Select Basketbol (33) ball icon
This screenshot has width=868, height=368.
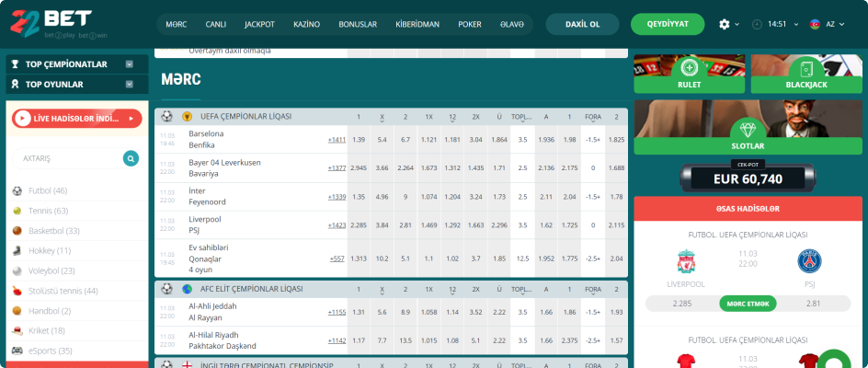(x=17, y=231)
